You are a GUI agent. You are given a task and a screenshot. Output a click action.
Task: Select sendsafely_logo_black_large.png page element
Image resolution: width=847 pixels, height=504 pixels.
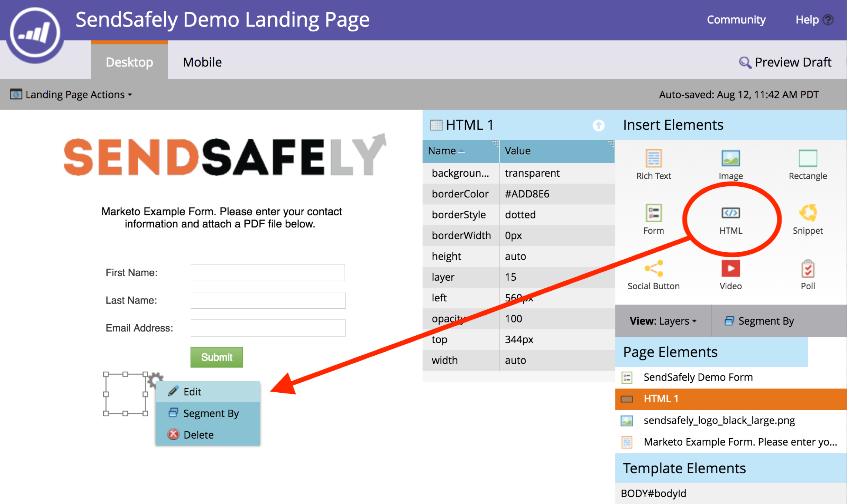(731, 421)
